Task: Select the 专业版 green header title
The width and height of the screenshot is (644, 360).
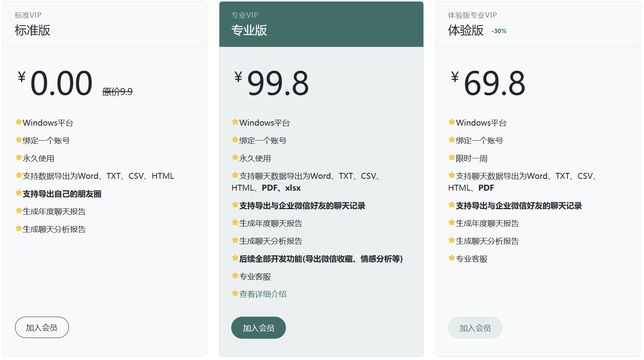Action: point(249,30)
